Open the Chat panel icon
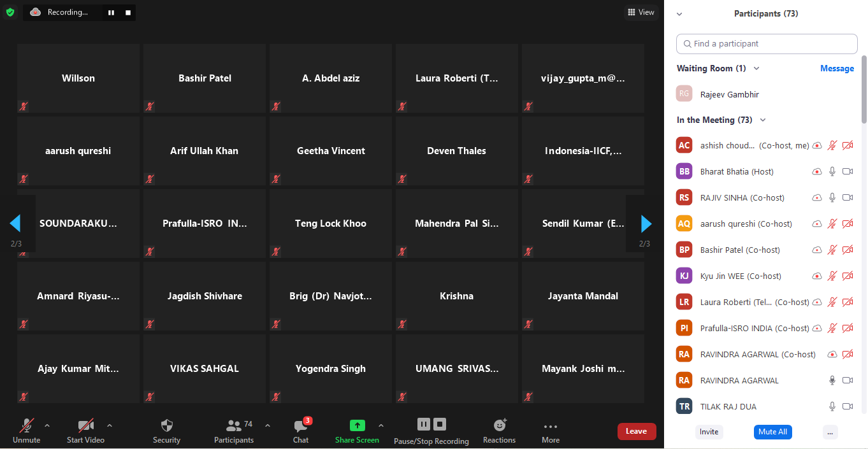The width and height of the screenshot is (868, 449). click(301, 425)
